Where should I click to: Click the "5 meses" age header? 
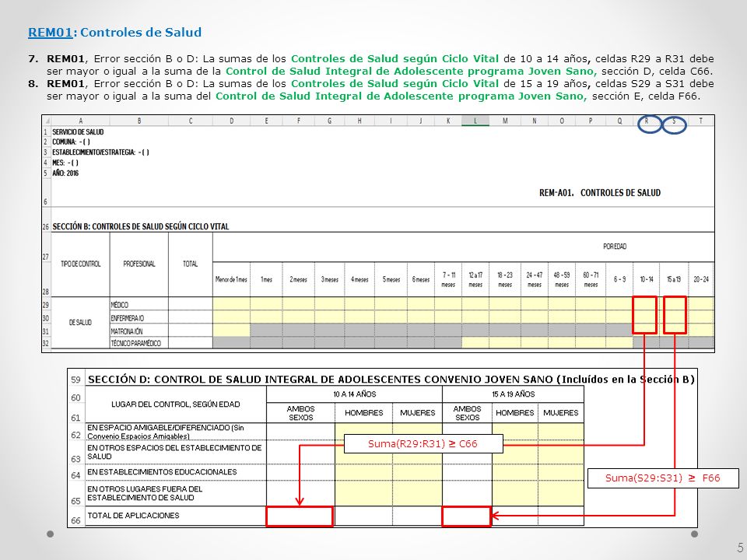coord(391,279)
